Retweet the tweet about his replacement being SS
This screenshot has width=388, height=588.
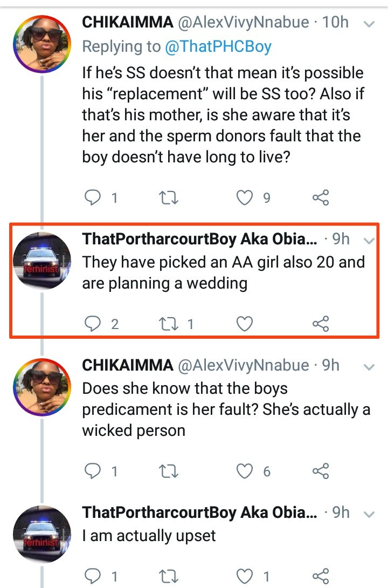point(169,199)
